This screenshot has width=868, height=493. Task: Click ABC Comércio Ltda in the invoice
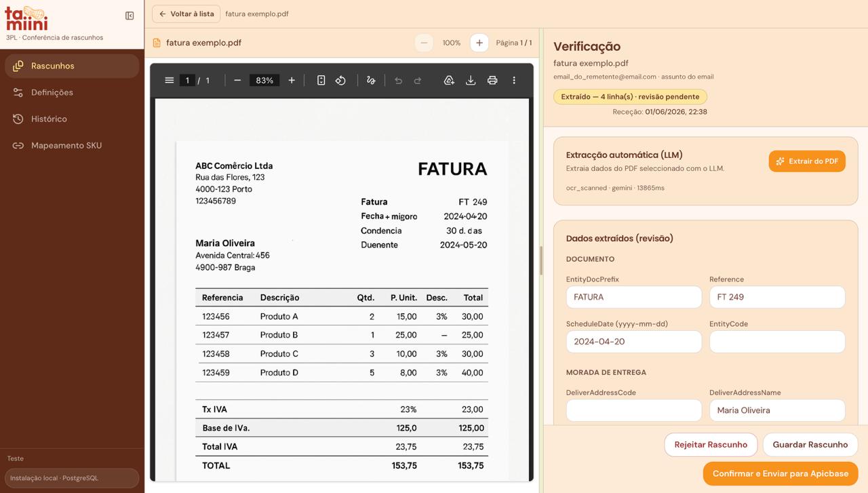(234, 165)
